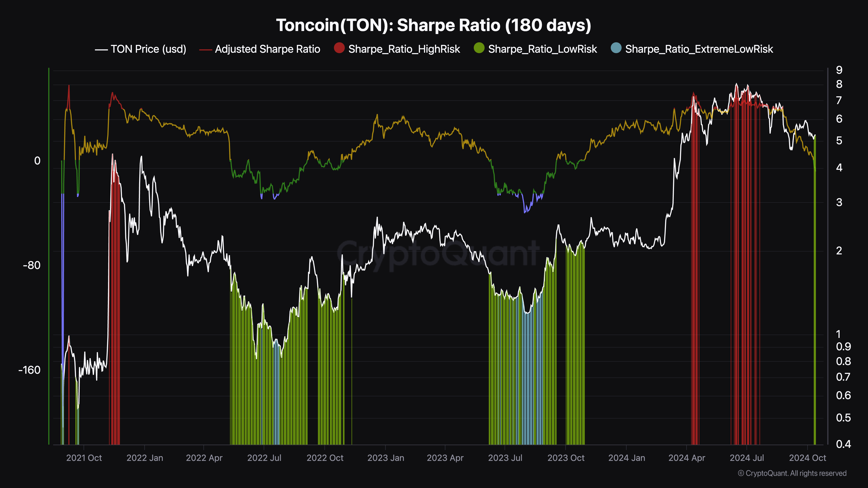Click the CryptoQuant All rights reserved notice
868x488 pixels.
[x=792, y=473]
